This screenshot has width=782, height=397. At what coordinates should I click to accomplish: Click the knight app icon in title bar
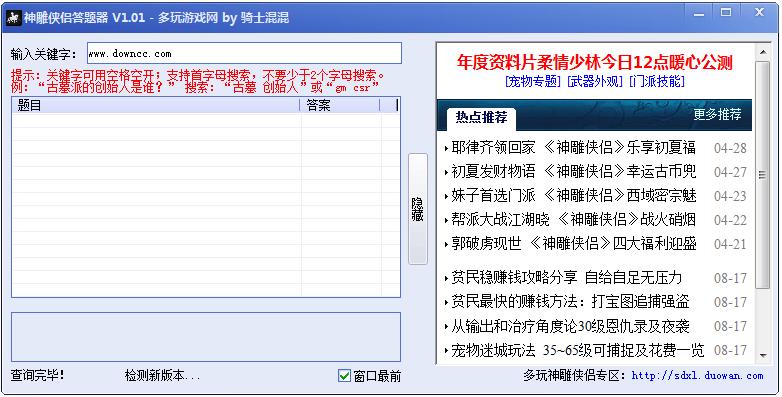pyautogui.click(x=13, y=18)
